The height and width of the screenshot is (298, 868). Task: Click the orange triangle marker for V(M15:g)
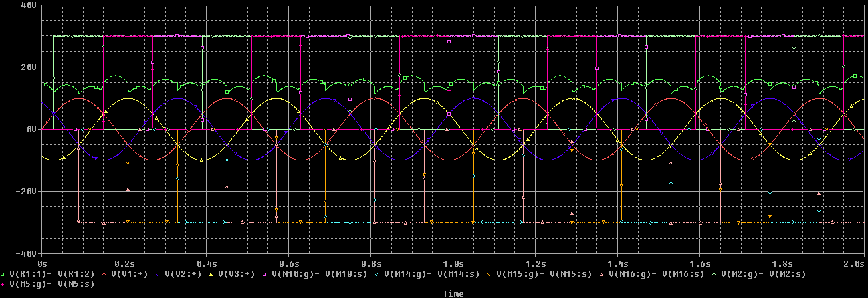click(x=490, y=274)
